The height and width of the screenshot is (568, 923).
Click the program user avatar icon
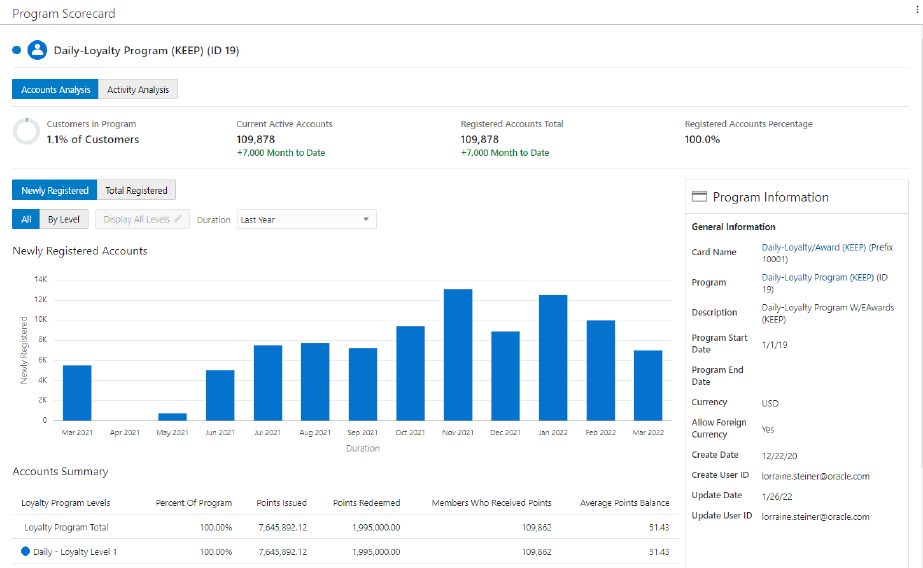tap(37, 50)
